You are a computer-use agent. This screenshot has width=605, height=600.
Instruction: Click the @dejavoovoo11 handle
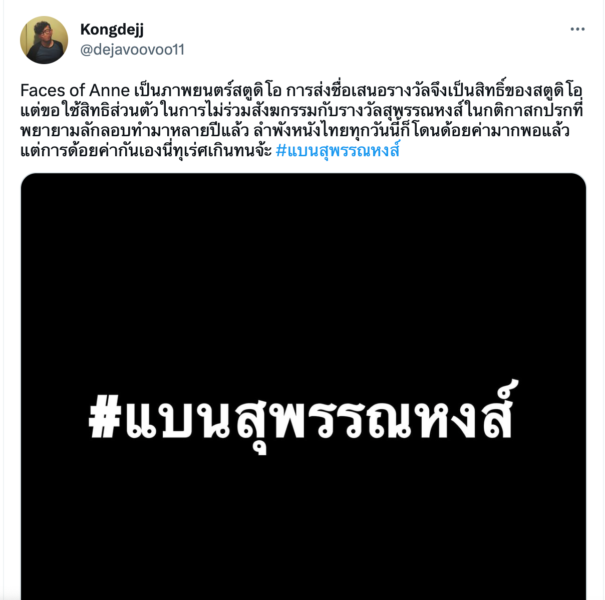(x=132, y=50)
